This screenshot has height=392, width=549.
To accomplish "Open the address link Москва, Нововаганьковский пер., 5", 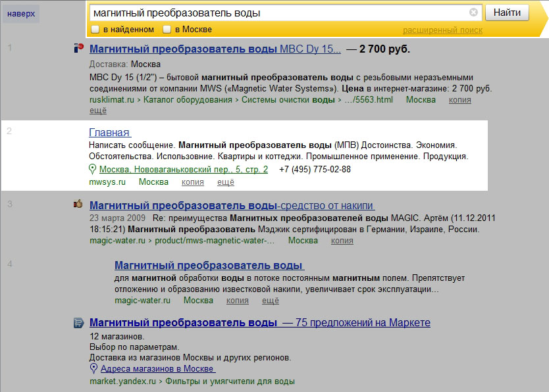I will coord(184,169).
